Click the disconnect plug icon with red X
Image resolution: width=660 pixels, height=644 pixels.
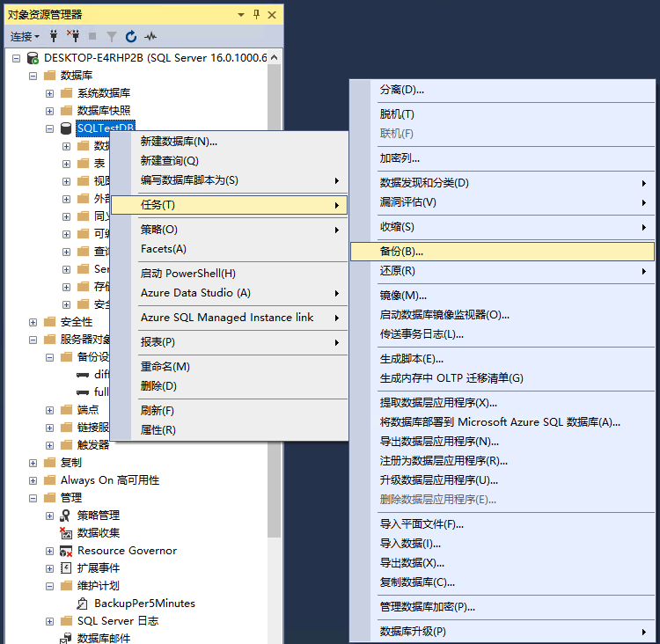coord(73,37)
